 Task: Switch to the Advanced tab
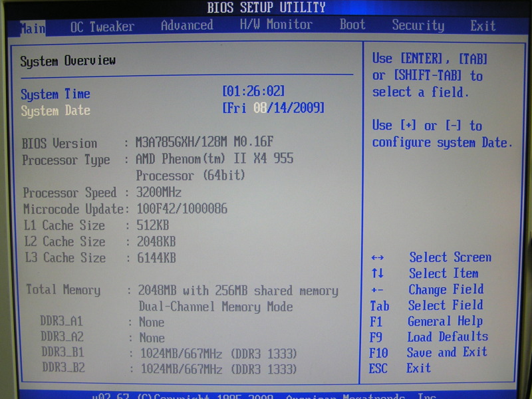click(187, 25)
